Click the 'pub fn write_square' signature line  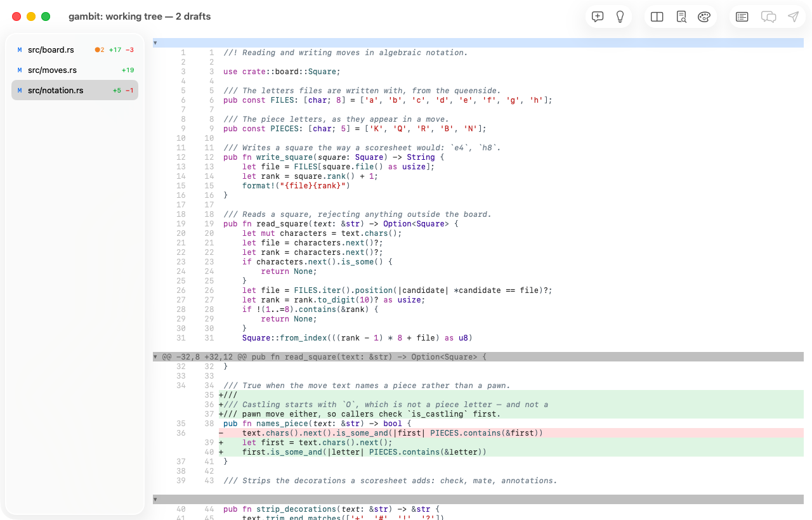tap(334, 157)
